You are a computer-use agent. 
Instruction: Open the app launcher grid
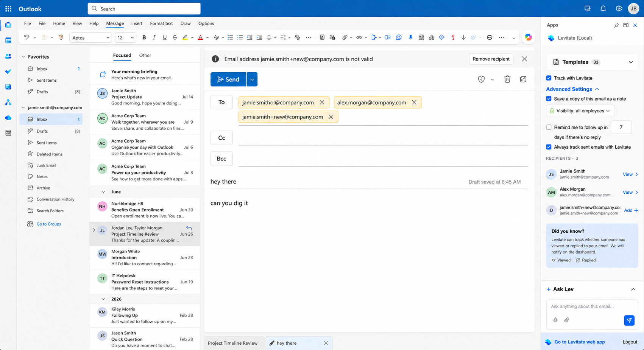click(8, 9)
